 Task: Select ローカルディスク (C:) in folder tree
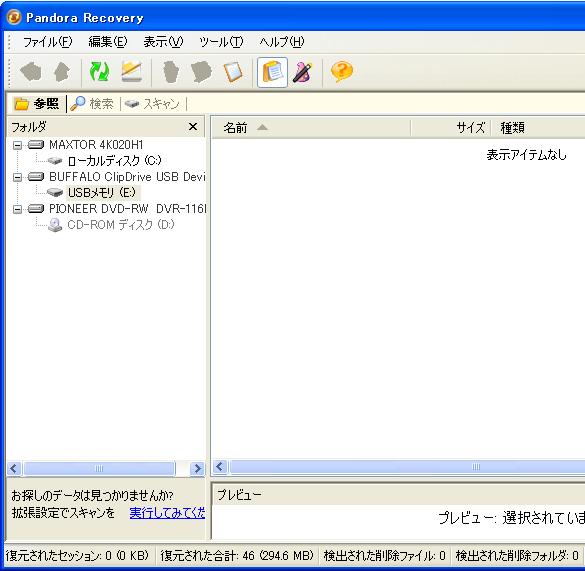click(115, 161)
